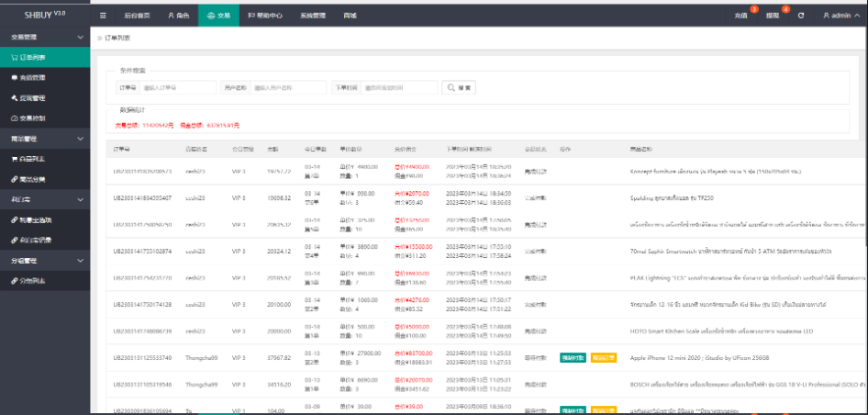The height and width of the screenshot is (415, 868).
Task: Focus the 订单号 order number input
Action: (x=178, y=87)
